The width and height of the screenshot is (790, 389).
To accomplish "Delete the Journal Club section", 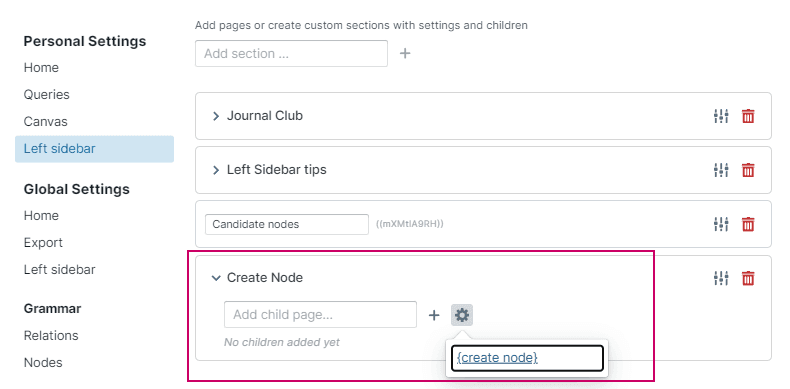I will [748, 116].
